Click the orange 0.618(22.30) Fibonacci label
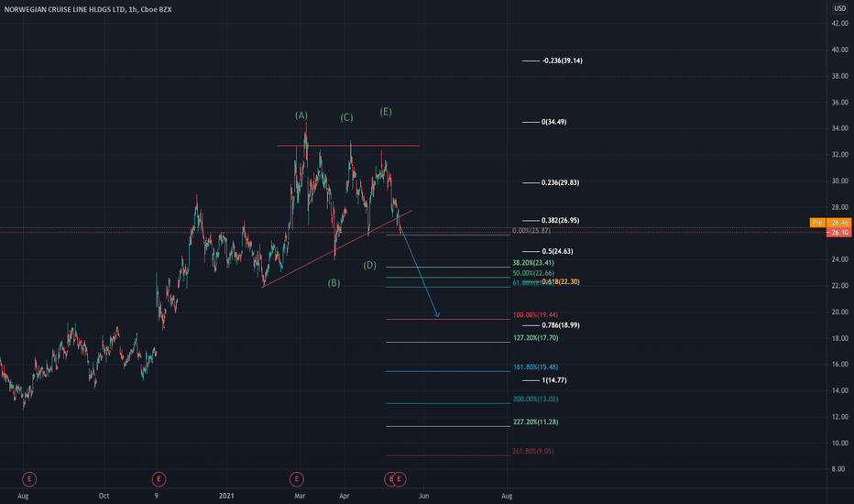The height and width of the screenshot is (504, 854). click(561, 281)
